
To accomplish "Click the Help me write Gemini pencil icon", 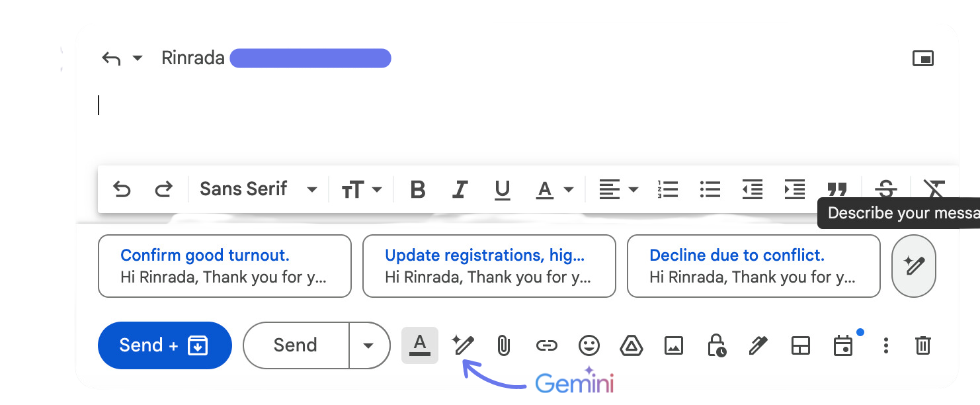I will click(x=462, y=345).
